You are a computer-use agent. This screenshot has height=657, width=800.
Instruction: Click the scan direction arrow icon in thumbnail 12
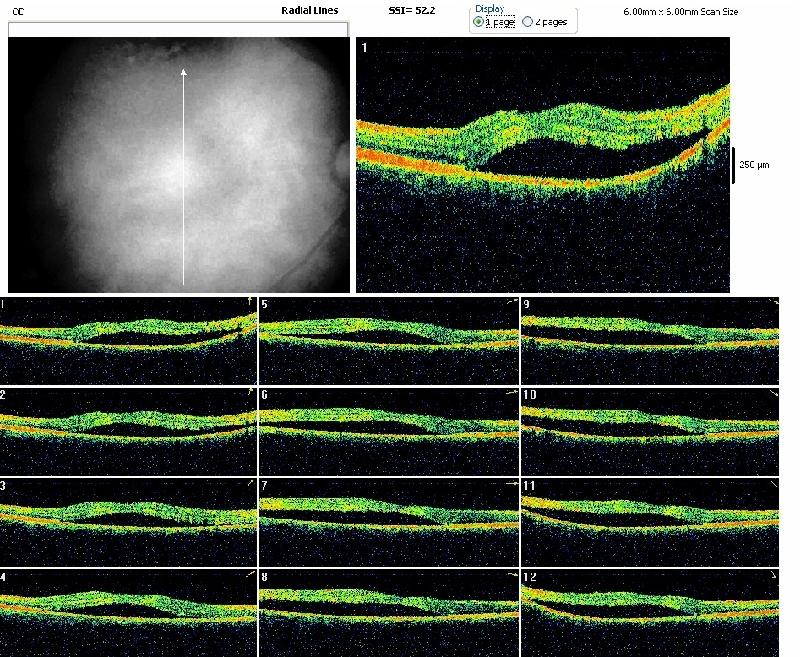tap(774, 574)
